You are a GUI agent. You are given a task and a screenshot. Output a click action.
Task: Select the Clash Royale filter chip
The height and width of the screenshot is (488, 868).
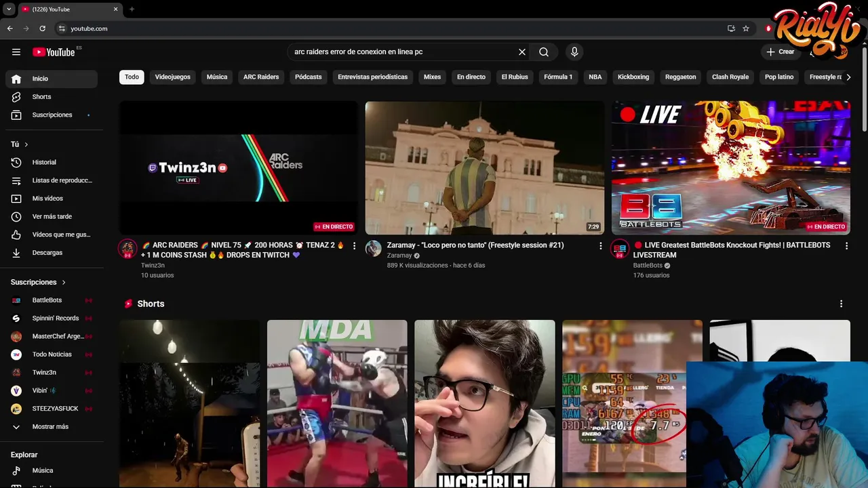(730, 77)
